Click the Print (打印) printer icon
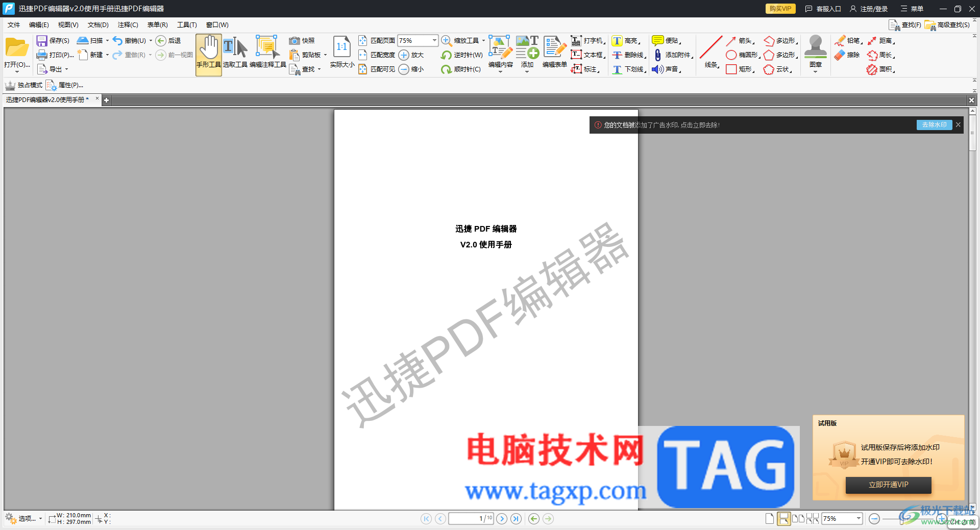 click(x=42, y=55)
